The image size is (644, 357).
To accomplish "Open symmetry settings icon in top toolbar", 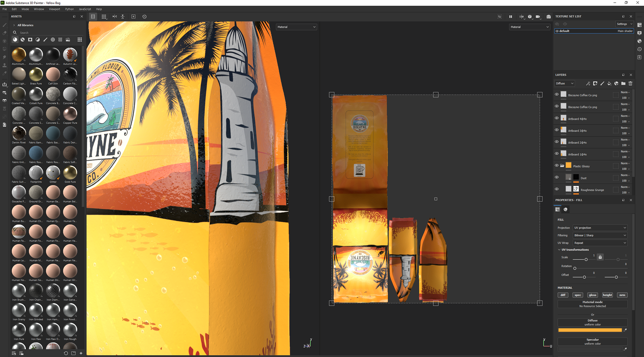I will click(x=522, y=16).
